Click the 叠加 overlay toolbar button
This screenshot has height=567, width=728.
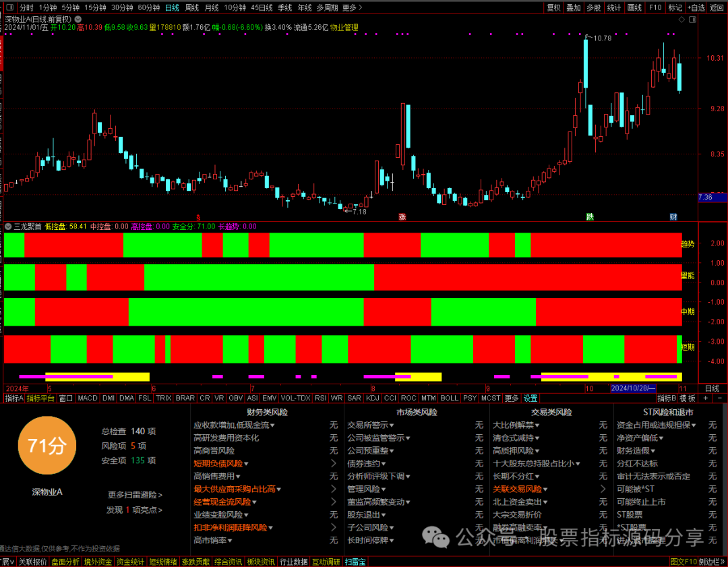(574, 7)
